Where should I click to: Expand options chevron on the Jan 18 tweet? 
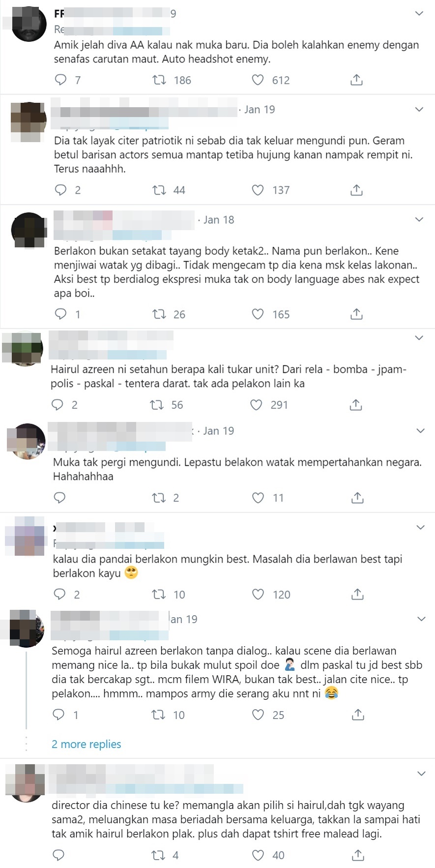pyautogui.click(x=419, y=219)
